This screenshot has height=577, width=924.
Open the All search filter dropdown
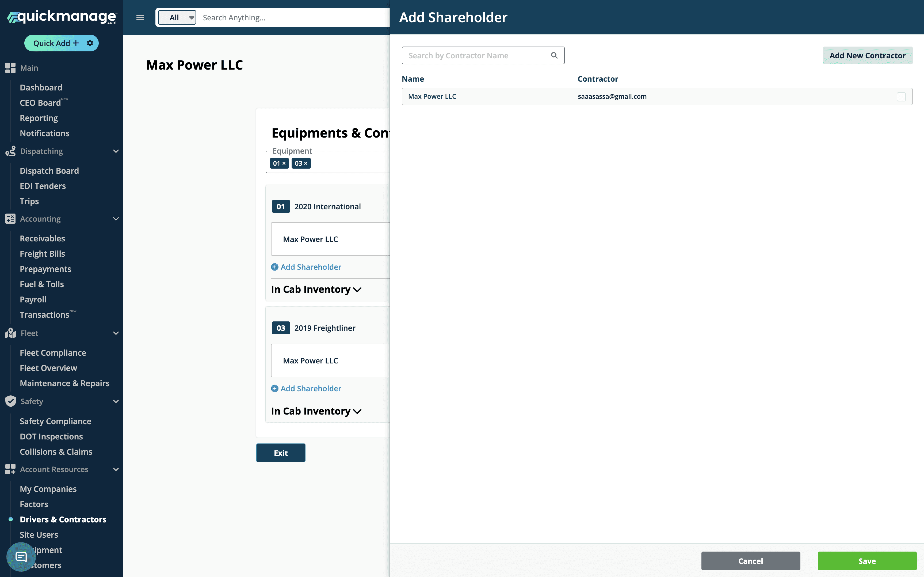(x=177, y=18)
